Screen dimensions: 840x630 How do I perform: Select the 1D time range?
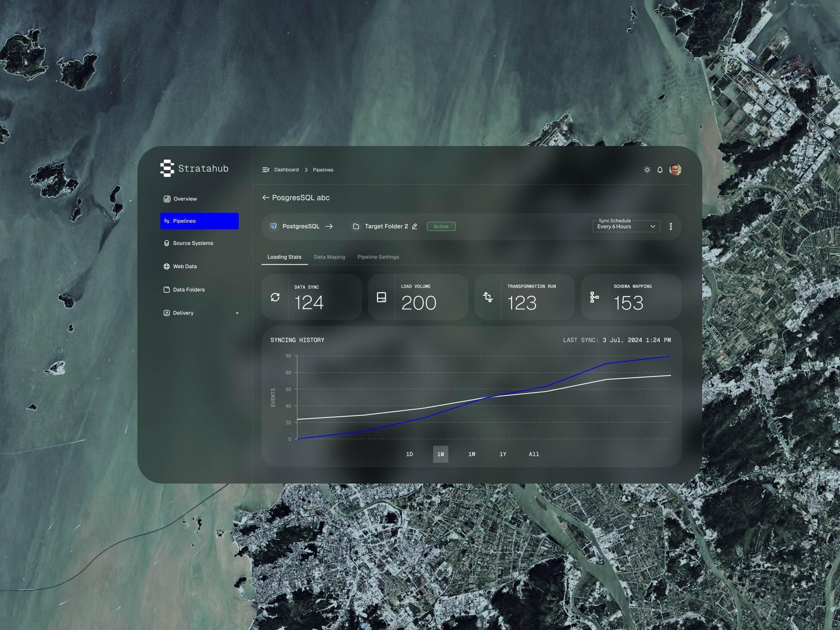click(409, 454)
